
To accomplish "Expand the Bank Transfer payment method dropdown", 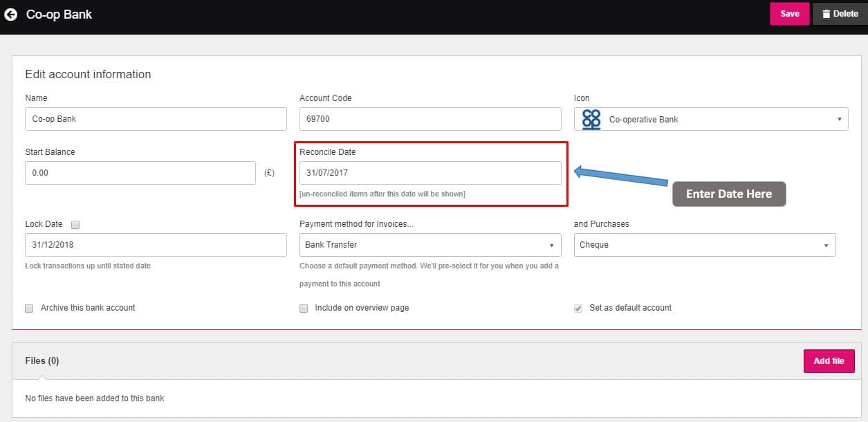I will (x=430, y=245).
